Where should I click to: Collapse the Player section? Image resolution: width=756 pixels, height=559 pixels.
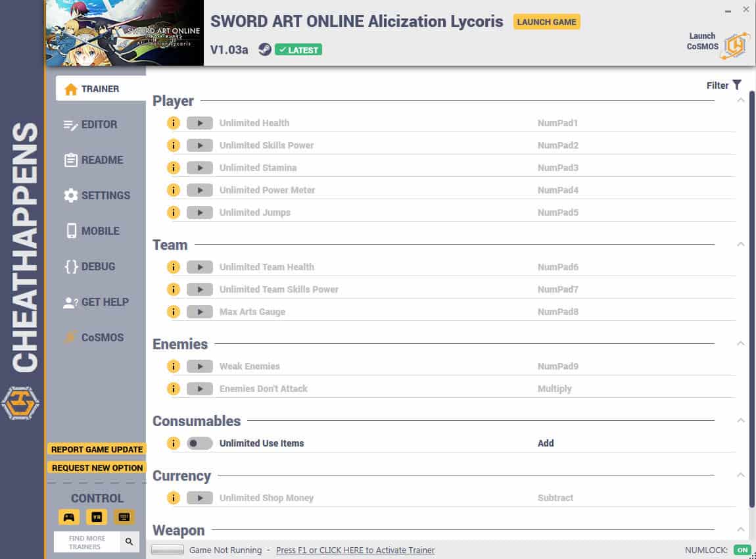[x=741, y=101]
